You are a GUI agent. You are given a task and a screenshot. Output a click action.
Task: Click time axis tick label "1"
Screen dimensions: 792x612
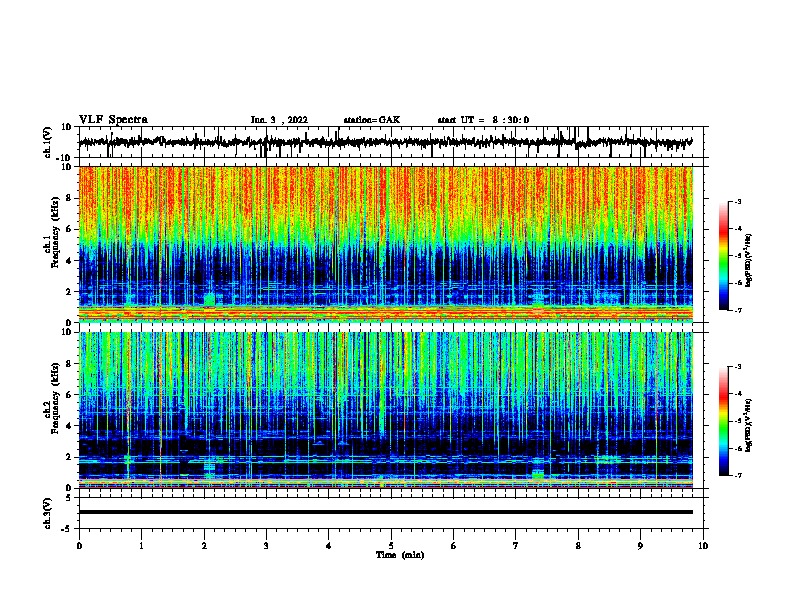tap(141, 546)
